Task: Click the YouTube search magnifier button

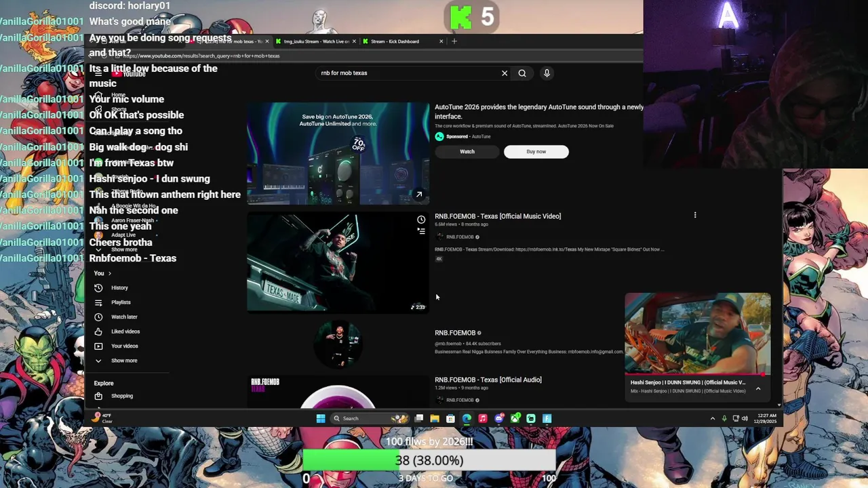Action: click(x=522, y=73)
